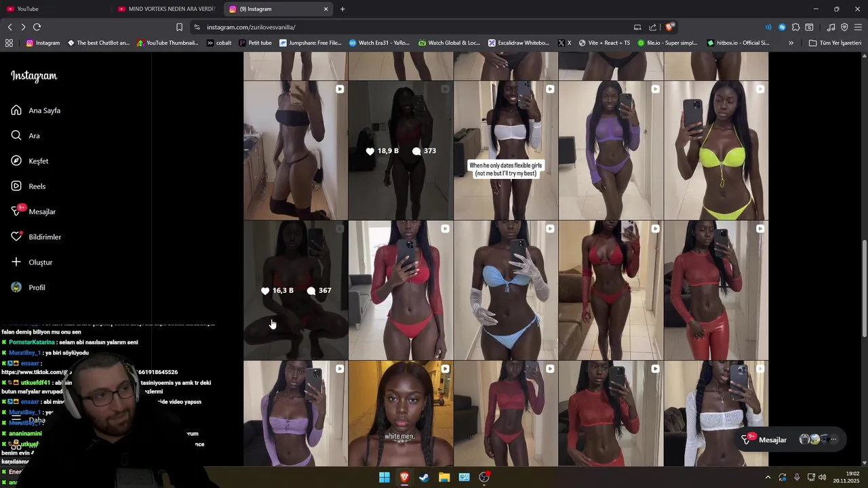Switch to the YouTube tab
Viewport: 868px width, 488px height.
[56, 9]
